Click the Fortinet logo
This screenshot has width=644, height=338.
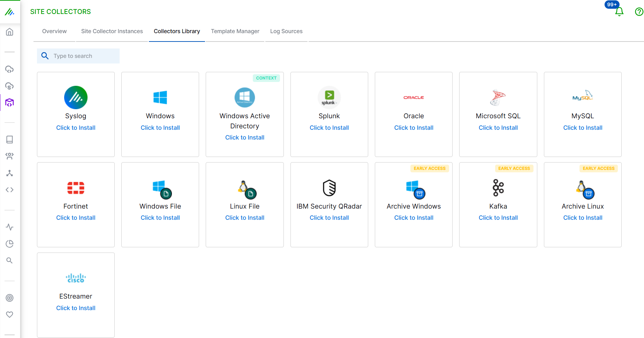[x=76, y=188]
